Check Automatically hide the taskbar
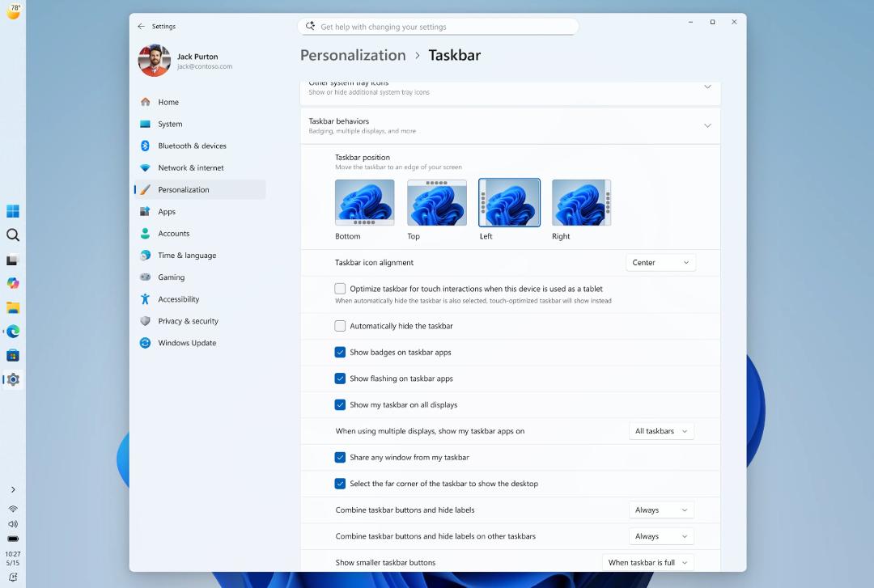The height and width of the screenshot is (588, 874). (x=340, y=326)
